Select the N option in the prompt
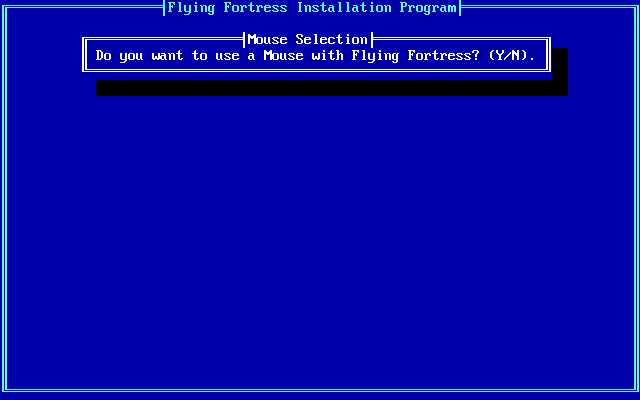The image size is (640, 400). point(516,56)
